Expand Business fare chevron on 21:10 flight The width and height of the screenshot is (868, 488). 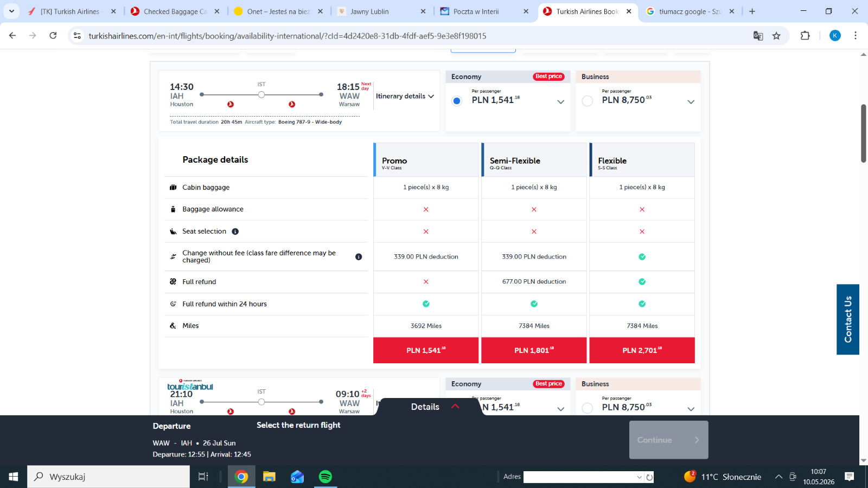[x=691, y=409]
